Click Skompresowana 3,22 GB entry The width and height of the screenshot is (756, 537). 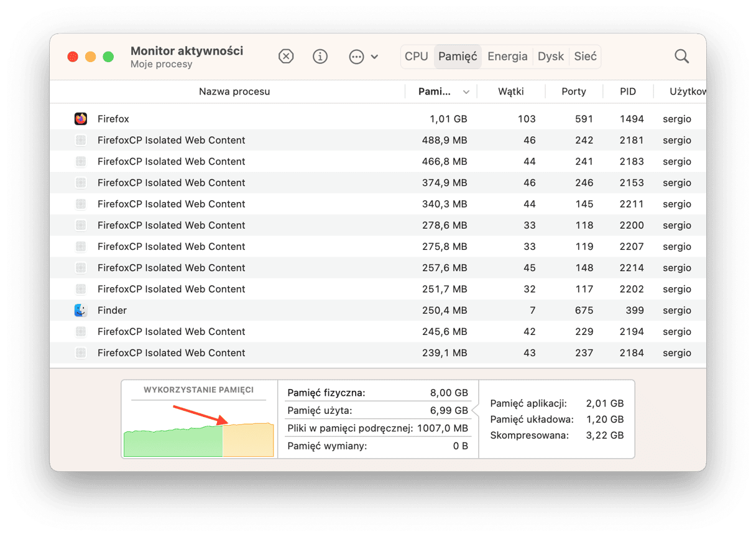click(x=556, y=436)
